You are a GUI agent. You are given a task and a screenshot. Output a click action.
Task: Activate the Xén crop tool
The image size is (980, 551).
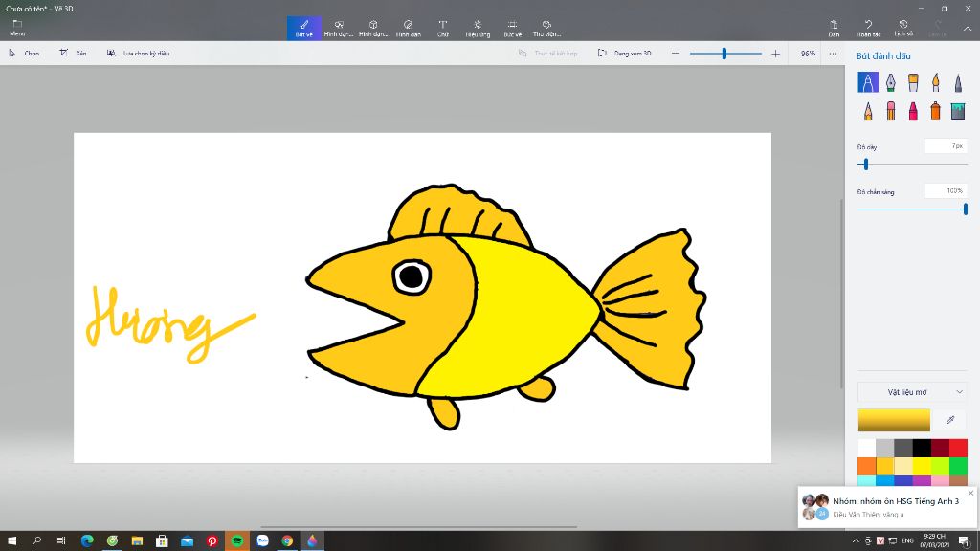[x=73, y=54]
